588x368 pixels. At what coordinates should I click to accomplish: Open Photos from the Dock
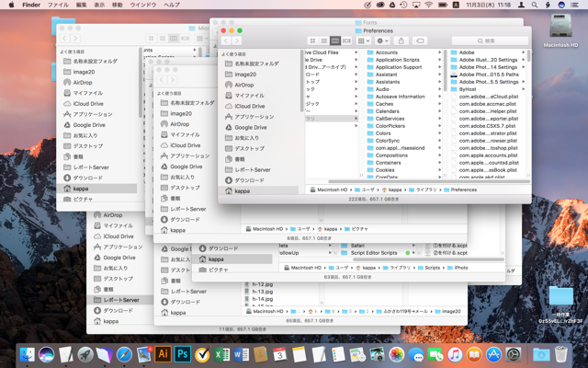pyautogui.click(x=396, y=354)
